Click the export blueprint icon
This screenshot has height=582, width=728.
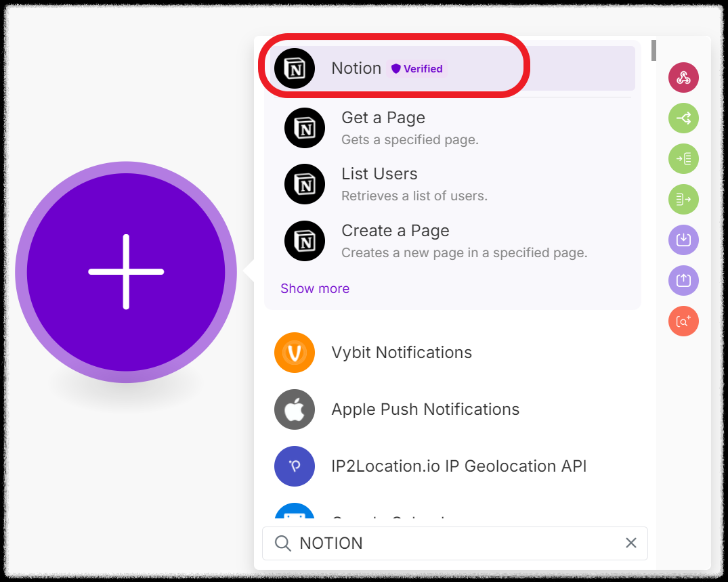click(x=683, y=280)
